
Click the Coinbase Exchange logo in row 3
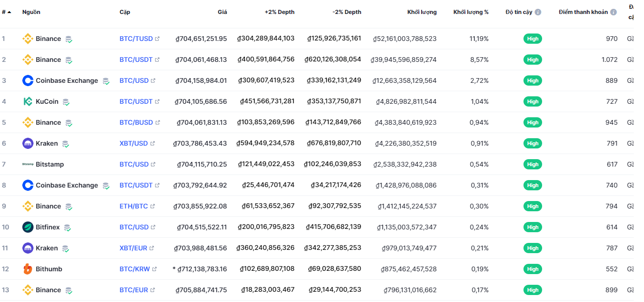pos(28,81)
